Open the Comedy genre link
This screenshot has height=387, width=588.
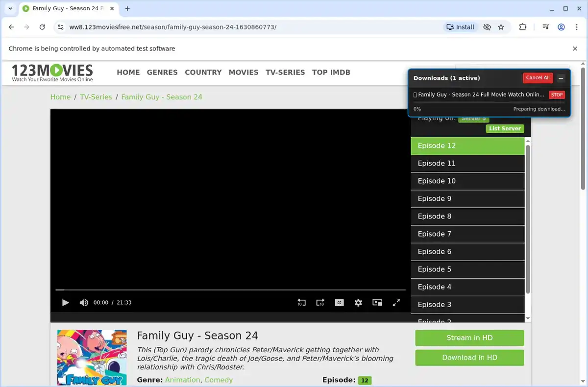coord(219,380)
